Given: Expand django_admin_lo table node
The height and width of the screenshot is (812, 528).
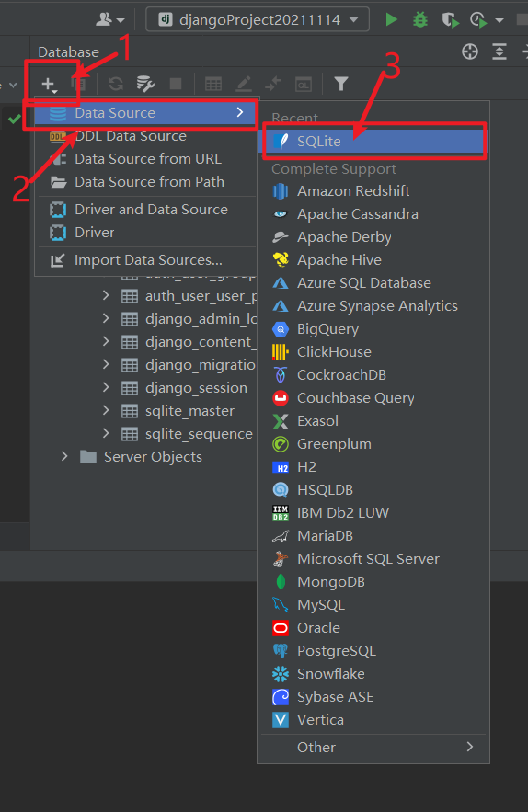Looking at the screenshot, I should (106, 318).
